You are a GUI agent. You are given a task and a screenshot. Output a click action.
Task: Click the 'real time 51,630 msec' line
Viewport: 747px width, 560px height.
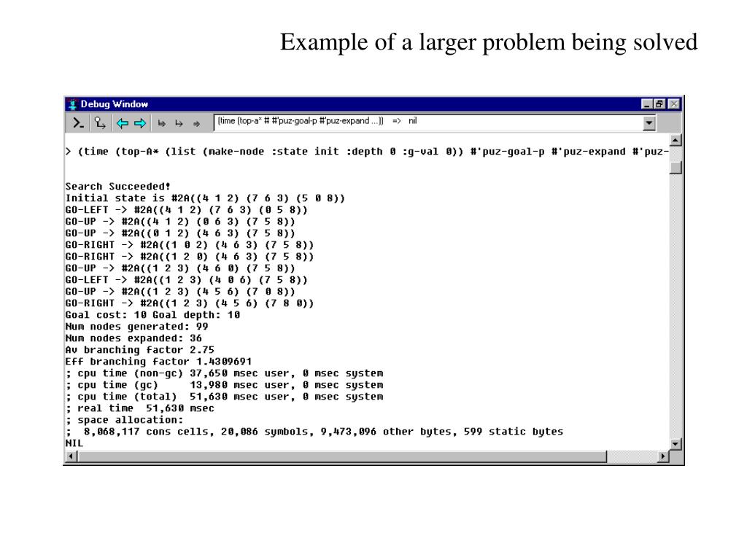(139, 408)
